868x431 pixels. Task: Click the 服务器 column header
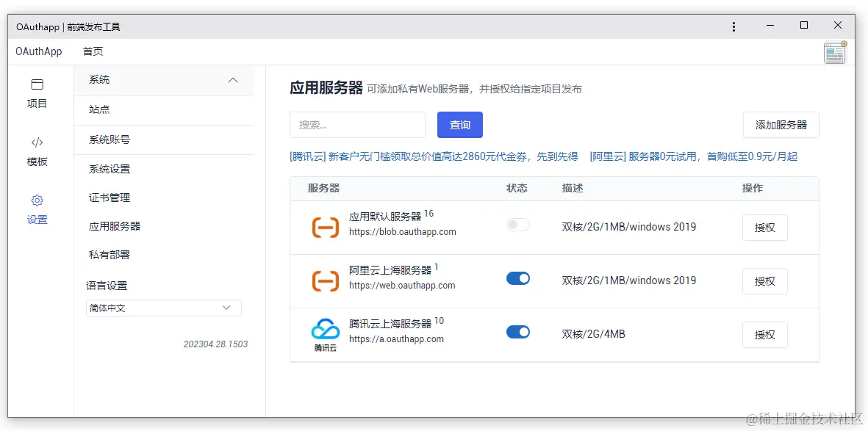[x=324, y=188]
